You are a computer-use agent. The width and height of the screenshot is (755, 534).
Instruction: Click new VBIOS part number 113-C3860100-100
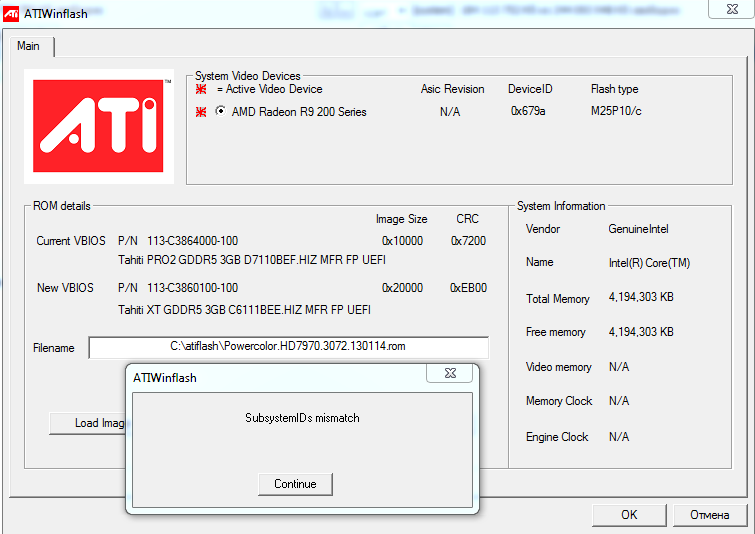(x=193, y=288)
